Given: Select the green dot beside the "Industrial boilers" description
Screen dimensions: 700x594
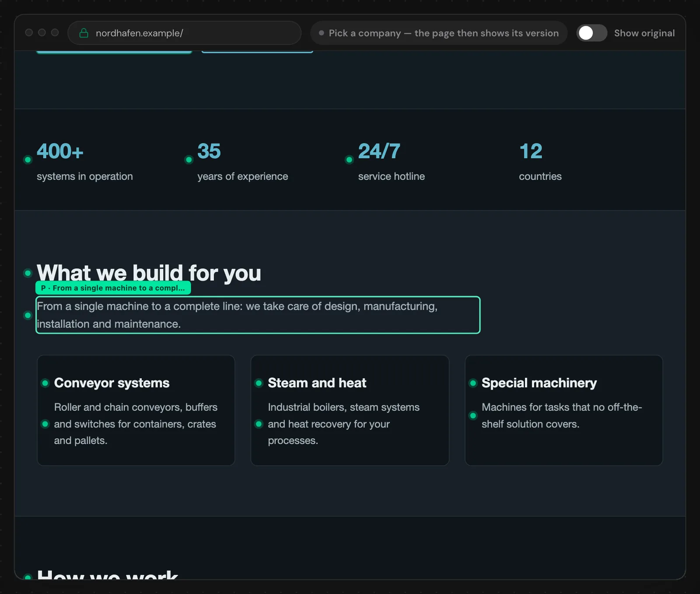Looking at the screenshot, I should (x=259, y=424).
